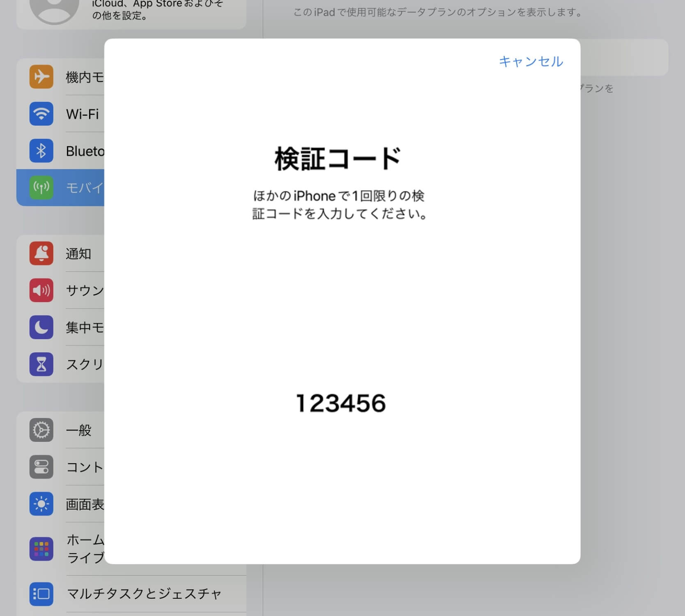685x616 pixels.
Task: Tap the Focus mode moon icon
Action: pos(41,327)
